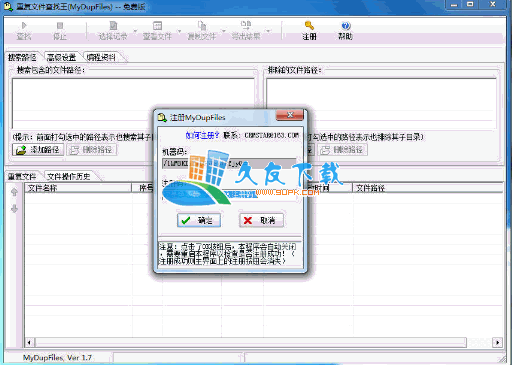Sort by the 文件名称 column header

coord(78,188)
